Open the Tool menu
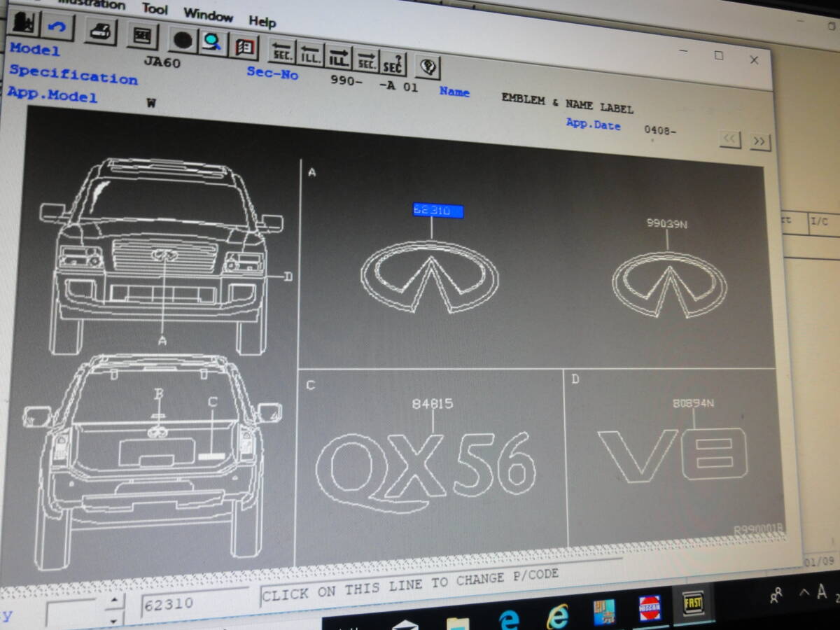840x630 pixels. (x=155, y=9)
